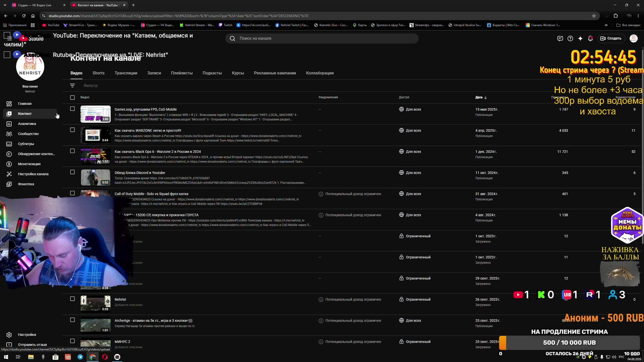Open video Обход блока Discord и Youtube
The width and height of the screenshot is (644, 362).
coord(140,173)
